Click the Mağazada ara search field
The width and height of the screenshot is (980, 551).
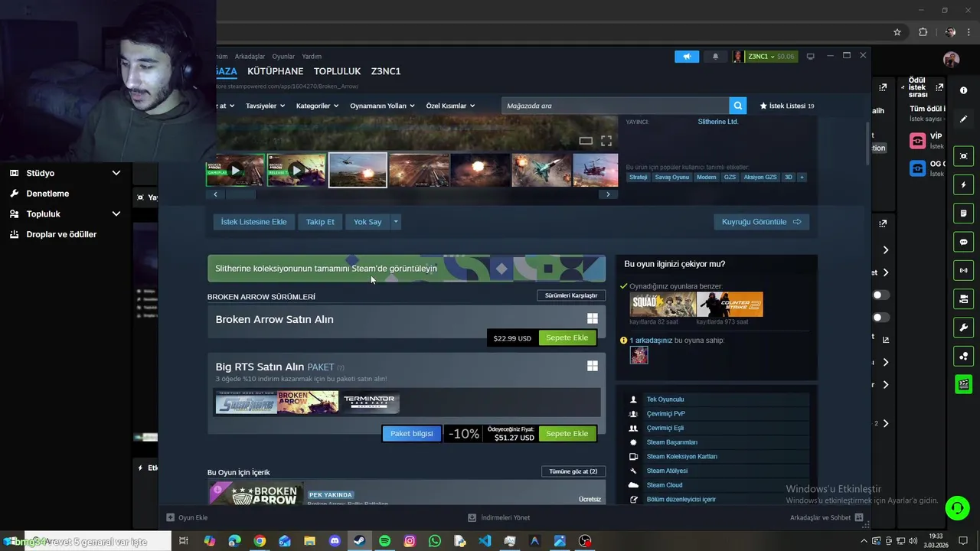pyautogui.click(x=616, y=106)
